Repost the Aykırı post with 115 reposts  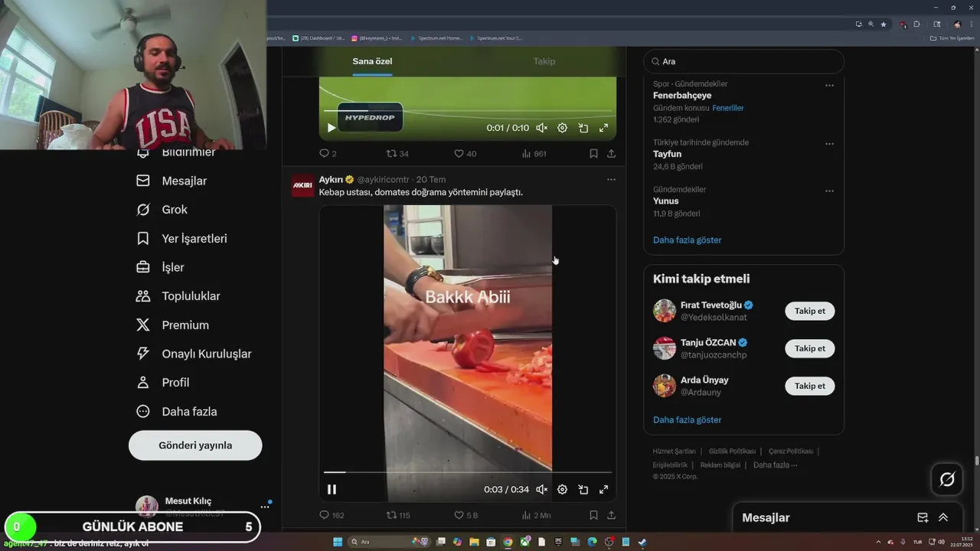398,516
